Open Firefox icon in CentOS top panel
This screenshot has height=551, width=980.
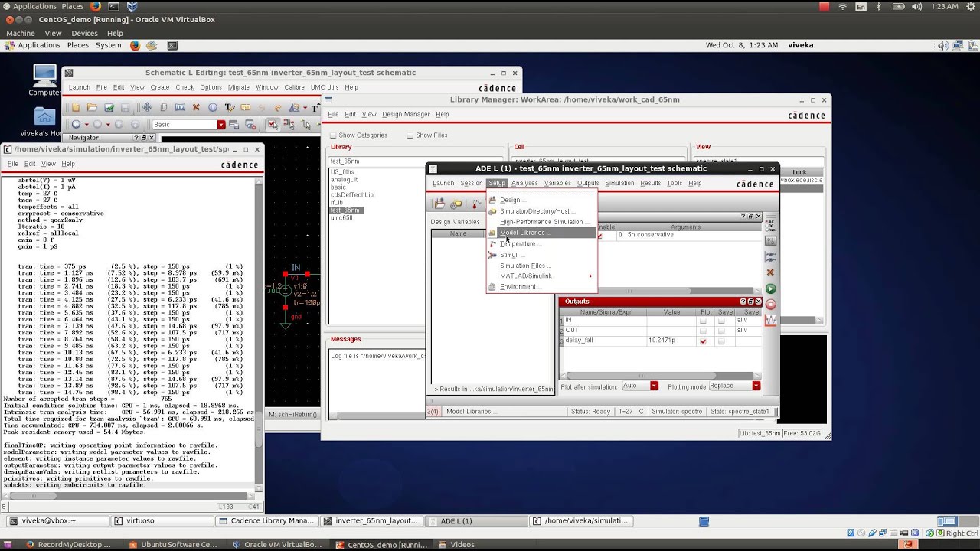coord(135,45)
